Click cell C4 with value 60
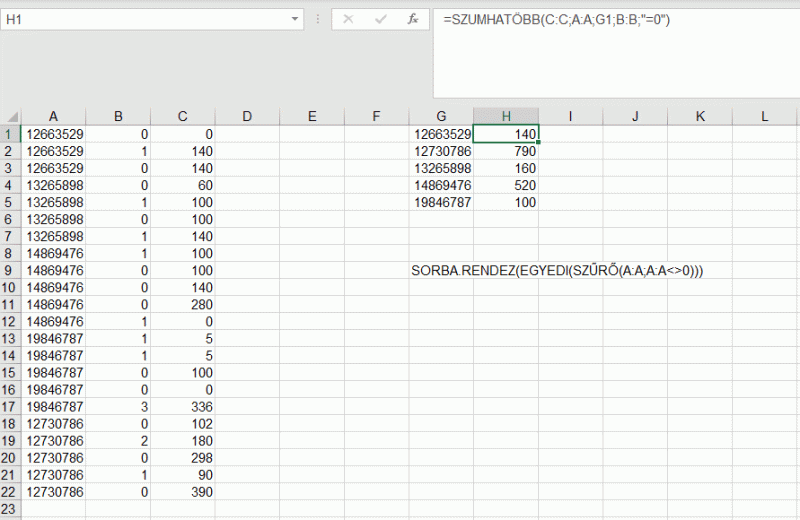 point(183,185)
